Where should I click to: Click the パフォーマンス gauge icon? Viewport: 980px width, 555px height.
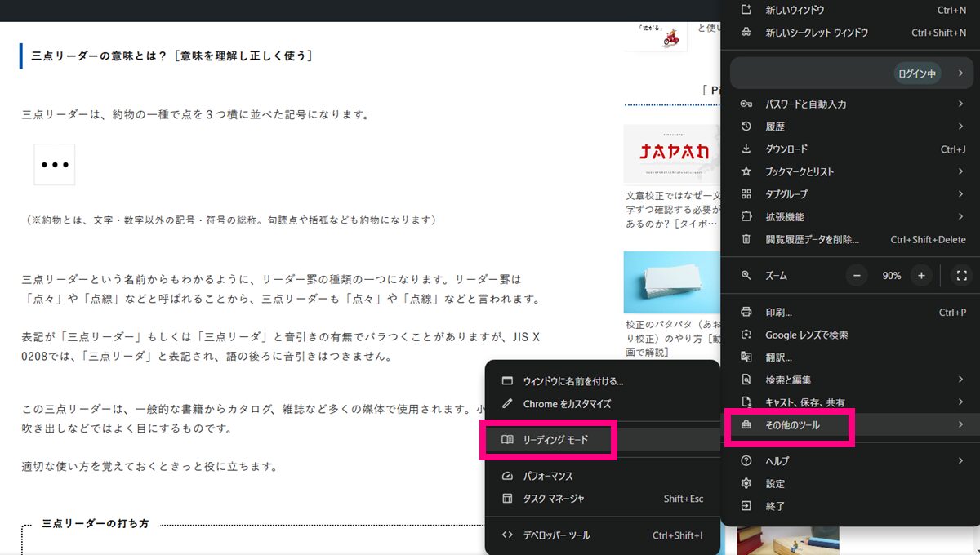507,476
